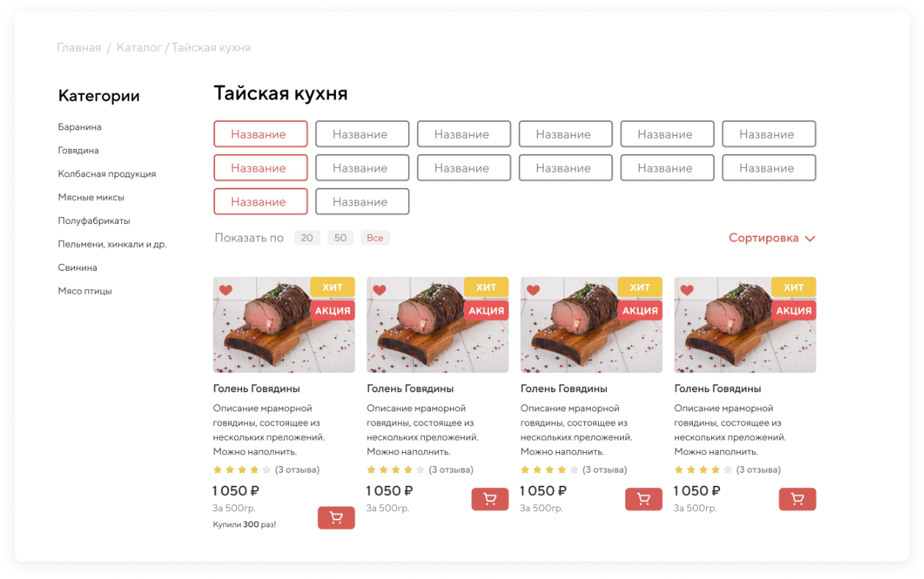Click the cart icon on the second product
Image resolution: width=924 pixels, height=579 pixels.
tap(490, 498)
